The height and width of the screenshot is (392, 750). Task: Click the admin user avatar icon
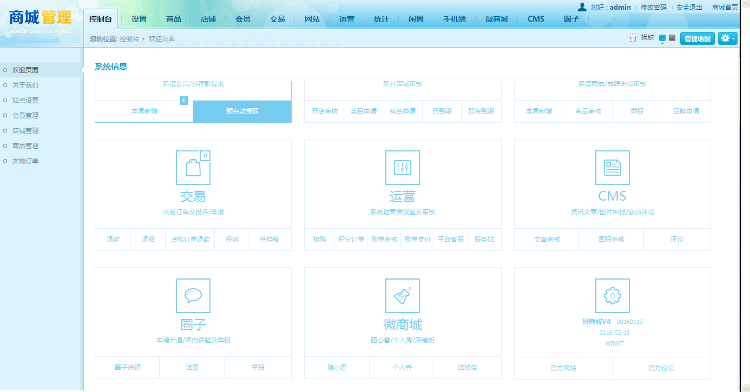tap(582, 7)
